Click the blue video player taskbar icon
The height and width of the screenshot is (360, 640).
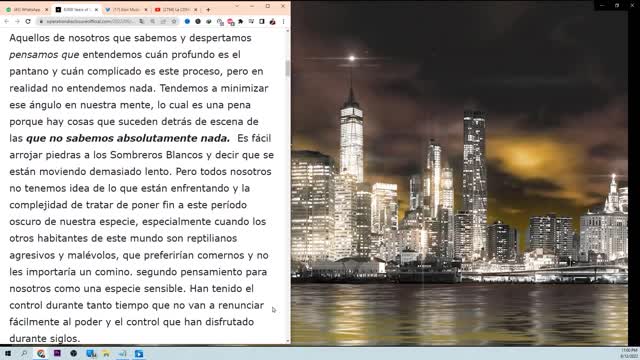point(139,353)
